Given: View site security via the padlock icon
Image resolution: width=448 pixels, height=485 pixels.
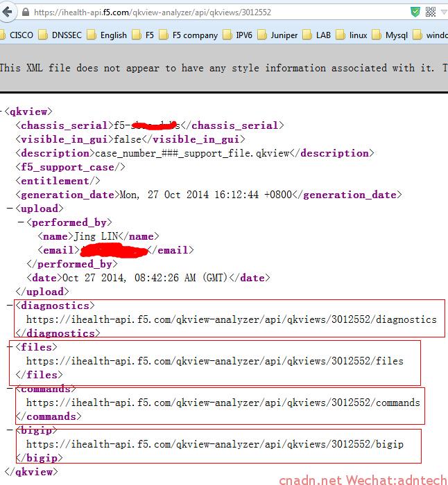Looking at the screenshot, I should tap(26, 12).
